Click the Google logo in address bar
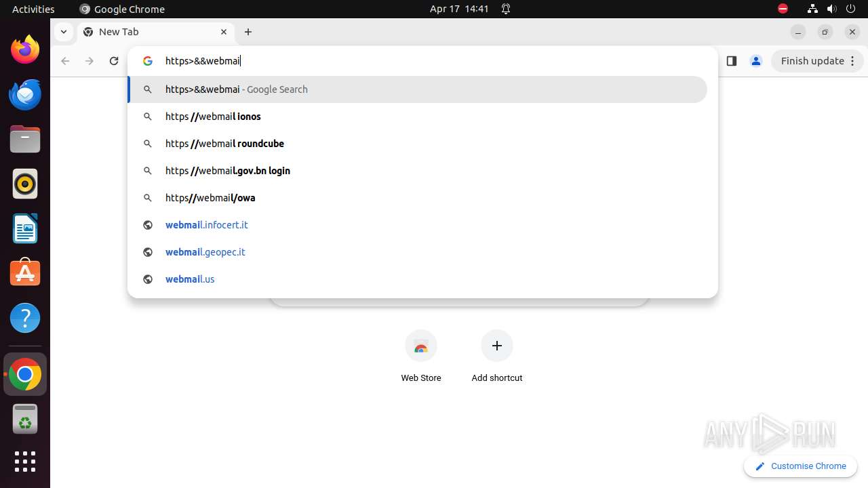This screenshot has width=868, height=488. pos(148,61)
